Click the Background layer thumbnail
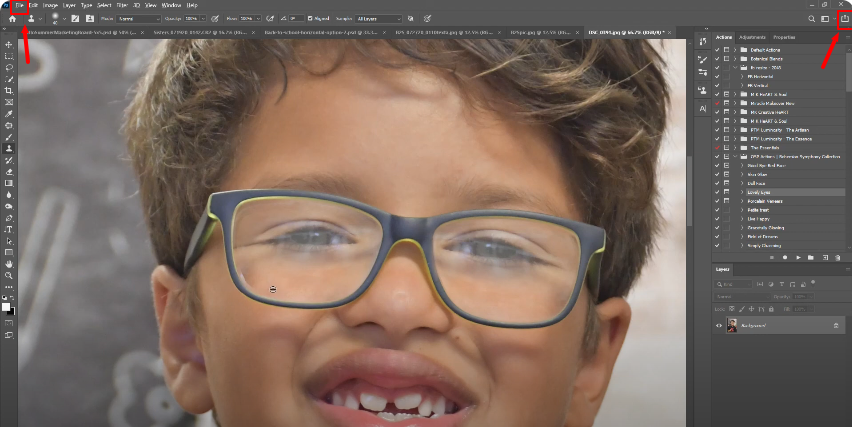This screenshot has width=852, height=427. (732, 326)
